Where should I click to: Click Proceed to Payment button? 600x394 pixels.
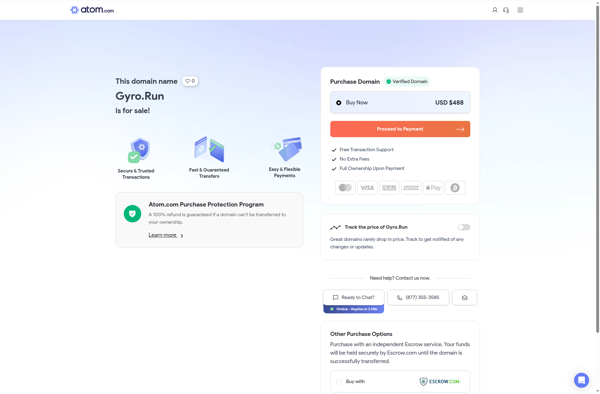(400, 129)
